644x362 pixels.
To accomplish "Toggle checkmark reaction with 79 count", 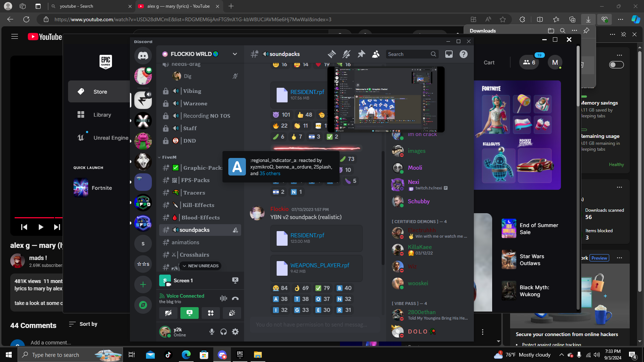I will click(x=323, y=288).
